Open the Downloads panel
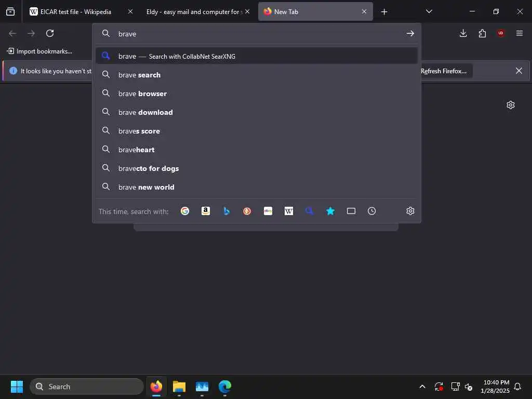This screenshot has width=532, height=399. point(463,33)
